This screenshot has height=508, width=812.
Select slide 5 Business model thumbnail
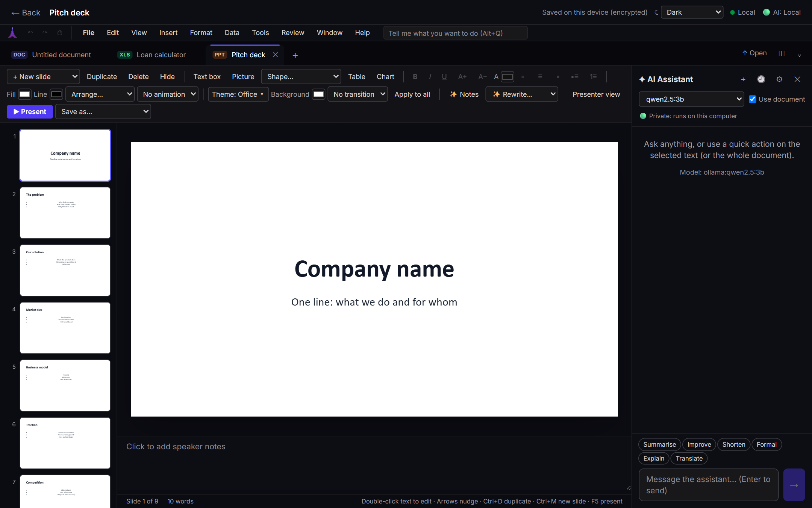coord(65,385)
